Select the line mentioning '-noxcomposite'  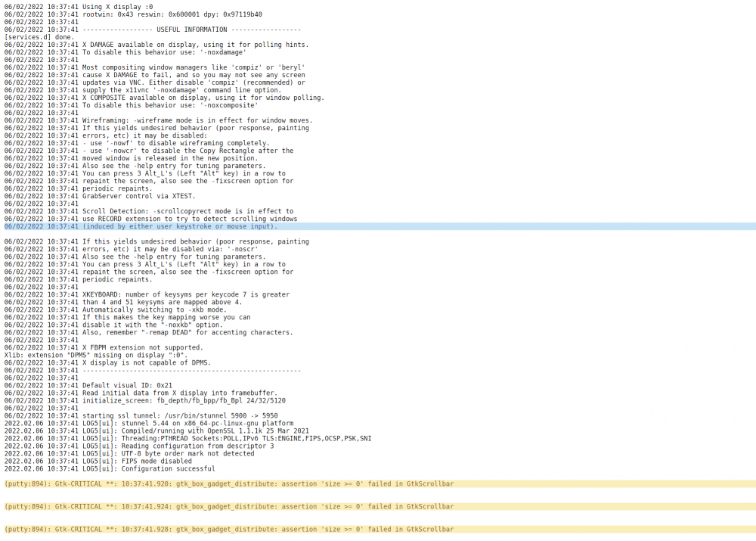tap(131, 105)
